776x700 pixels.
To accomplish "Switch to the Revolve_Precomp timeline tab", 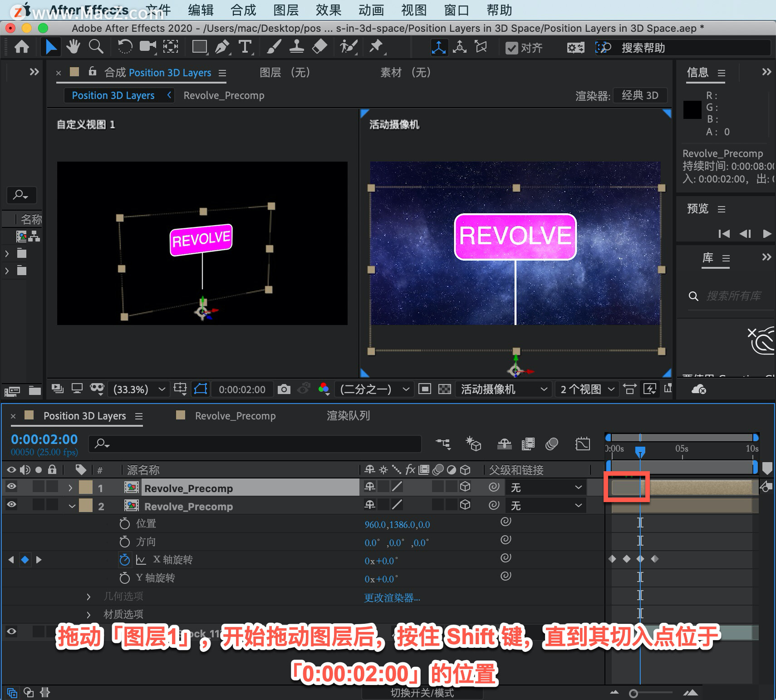I will (x=235, y=416).
